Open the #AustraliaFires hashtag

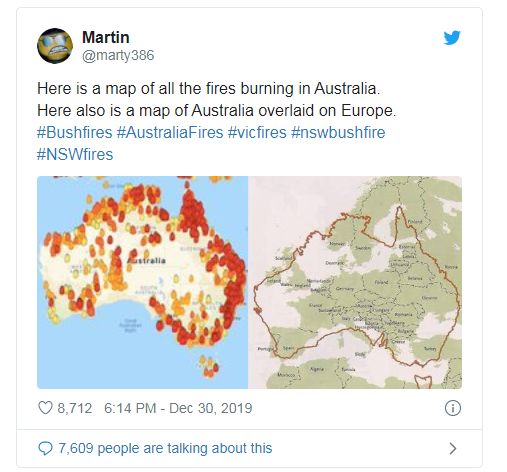(x=170, y=132)
